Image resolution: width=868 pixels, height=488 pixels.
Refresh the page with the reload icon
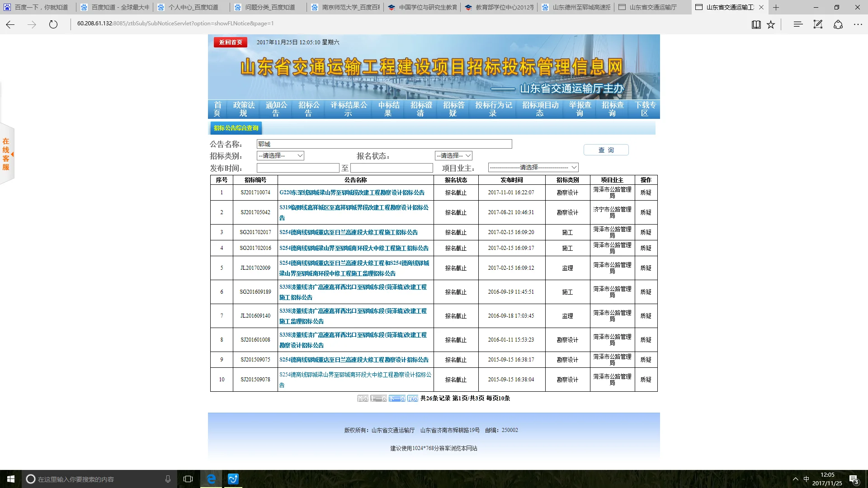point(54,25)
